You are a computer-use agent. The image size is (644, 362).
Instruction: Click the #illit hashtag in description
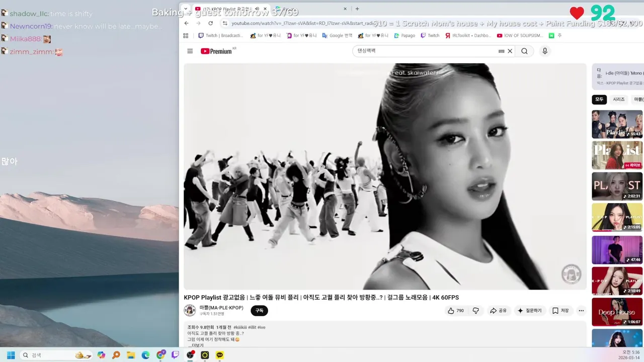pyautogui.click(x=251, y=327)
